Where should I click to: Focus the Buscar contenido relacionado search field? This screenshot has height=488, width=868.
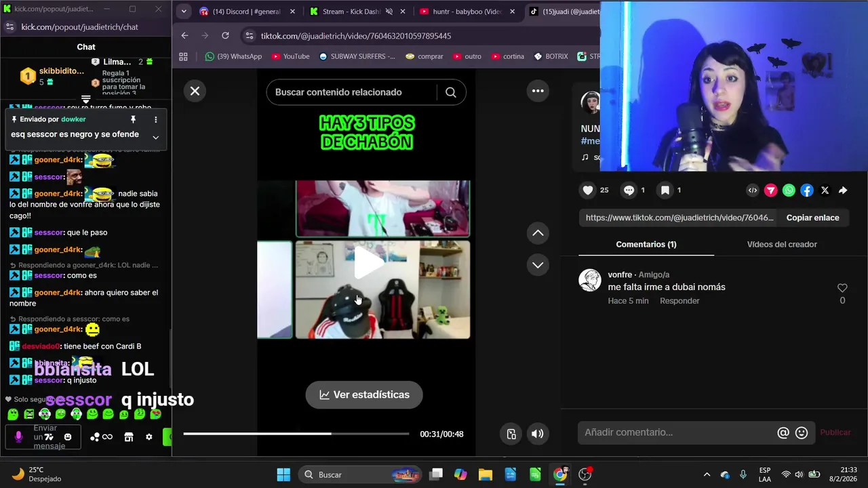tap(352, 92)
